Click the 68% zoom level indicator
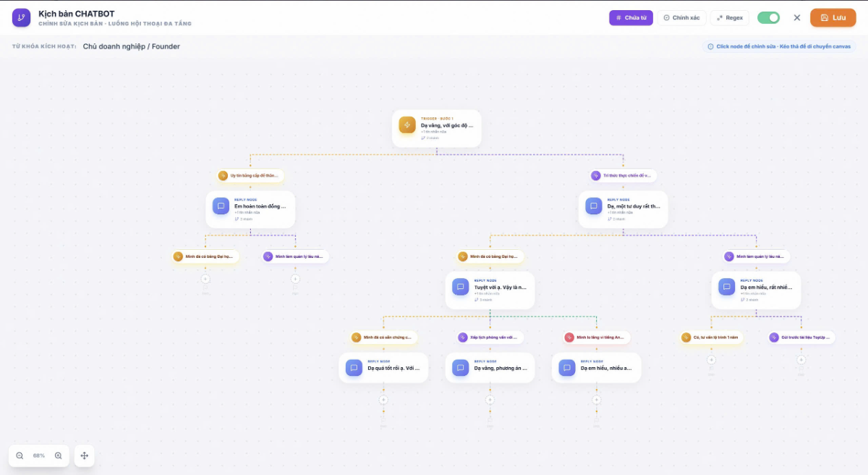This screenshot has height=475, width=868. click(x=39, y=455)
